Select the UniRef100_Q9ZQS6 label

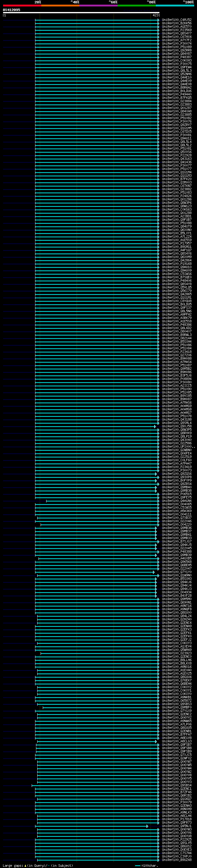pos(176,474)
